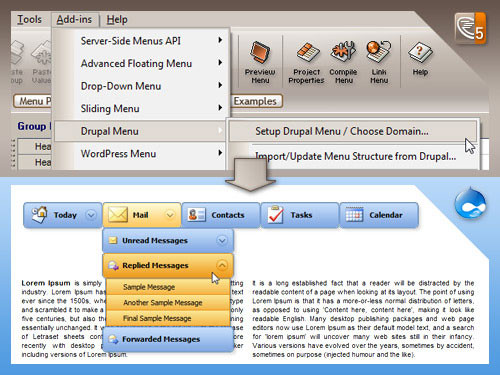Select Another Sample Message entry
The image size is (500, 375).
tap(168, 303)
